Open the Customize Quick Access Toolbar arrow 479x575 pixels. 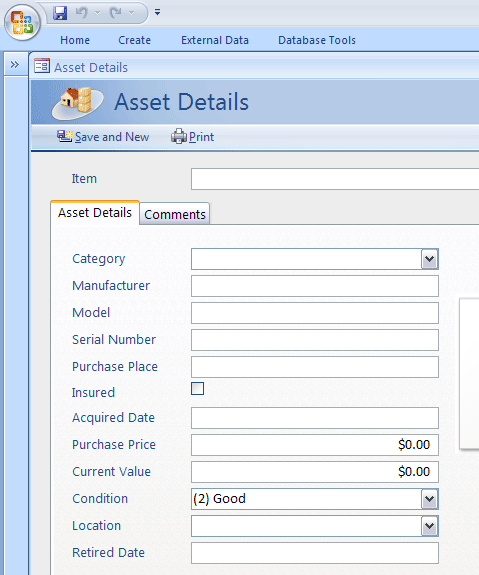point(157,12)
